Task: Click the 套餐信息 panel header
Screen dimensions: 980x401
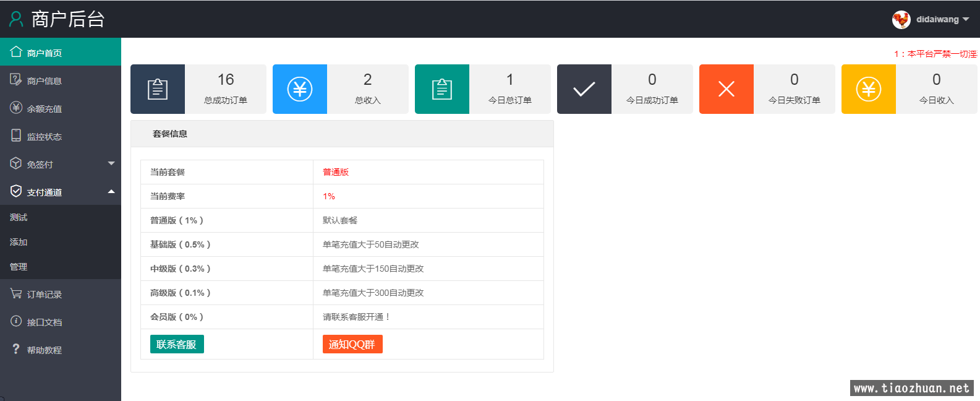Action: [342, 134]
